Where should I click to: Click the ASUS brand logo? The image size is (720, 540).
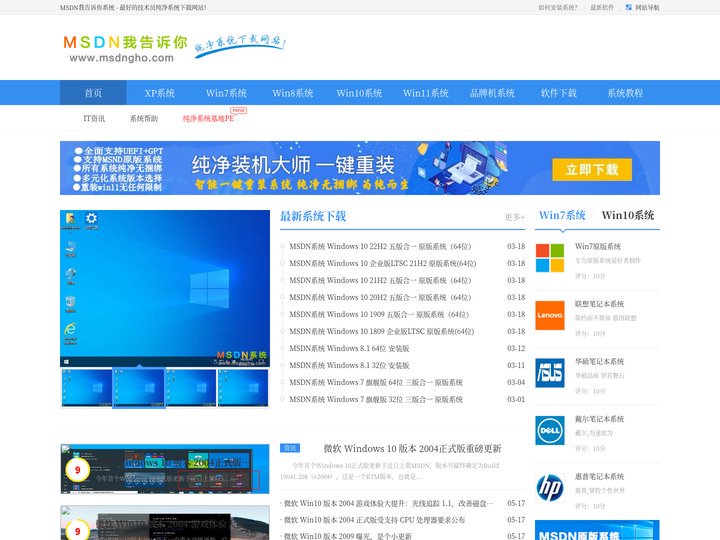(550, 373)
